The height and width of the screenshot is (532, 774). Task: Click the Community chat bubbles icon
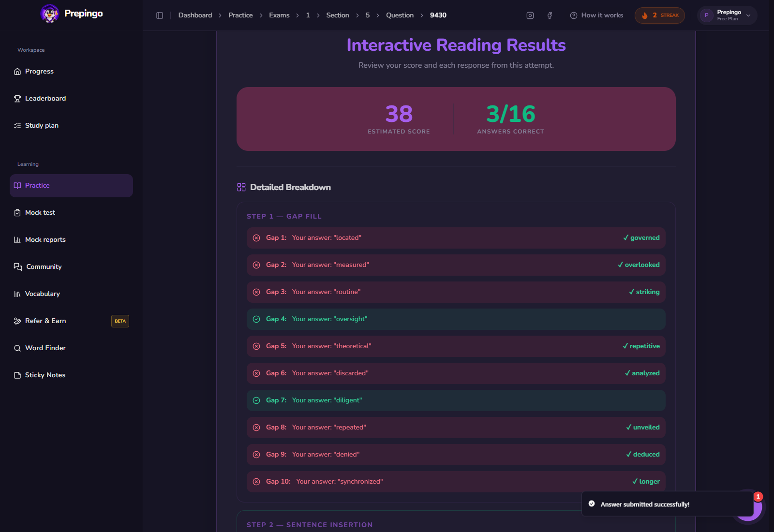18,267
